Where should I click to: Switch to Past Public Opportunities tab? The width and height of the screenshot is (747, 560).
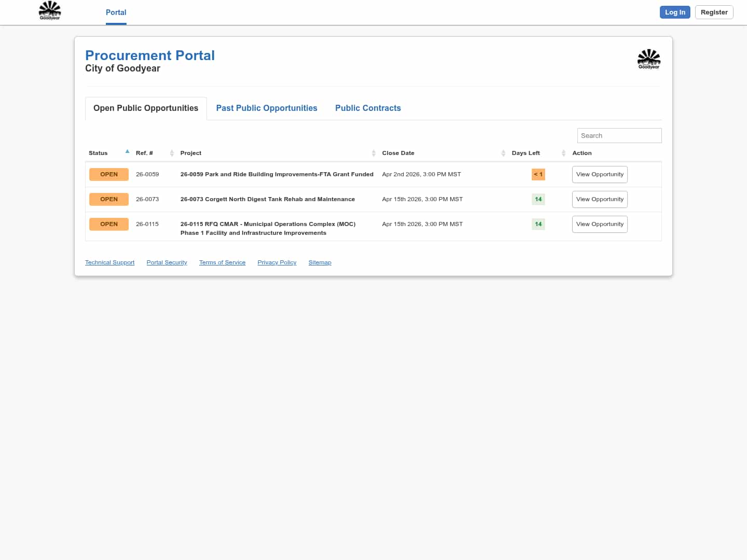[x=267, y=108]
